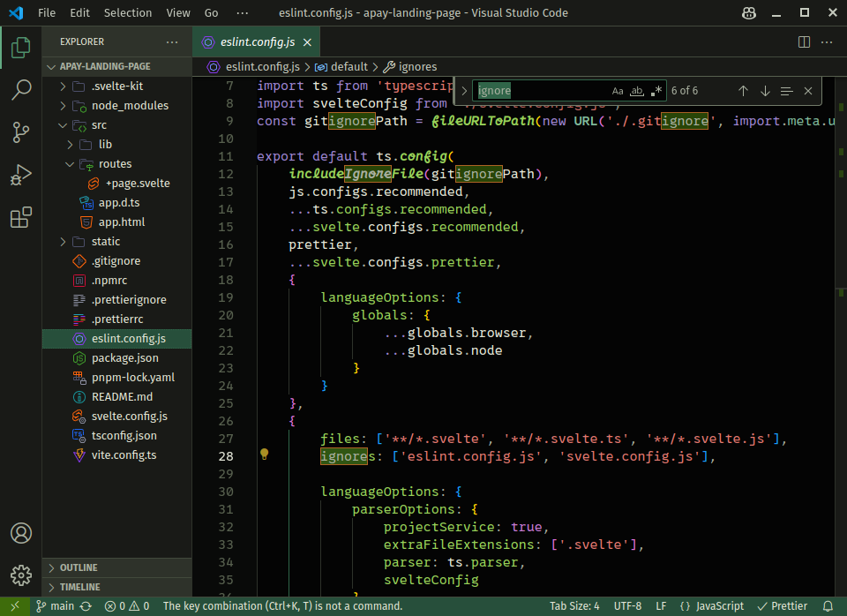
Task: Open the View menu
Action: coord(177,13)
